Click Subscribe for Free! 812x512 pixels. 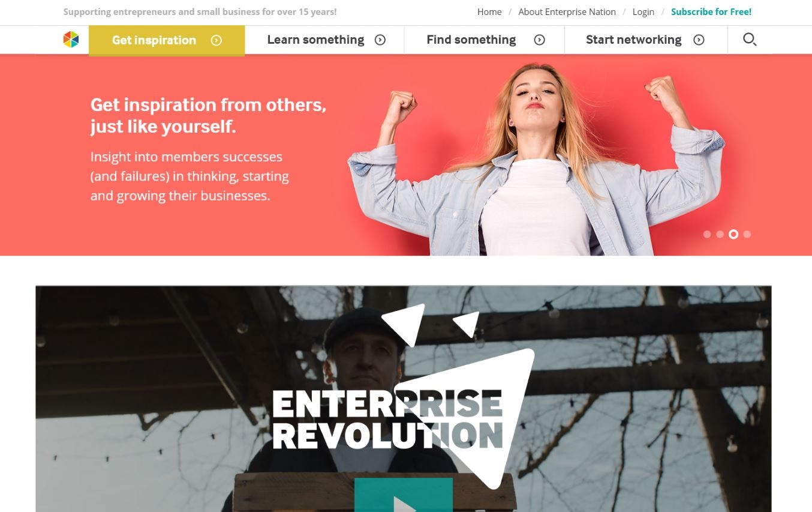click(711, 12)
